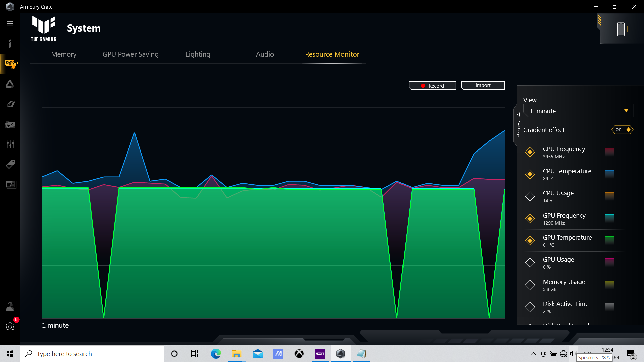Collapse the Settings side panel handle
Screen dimensions: 644x362
(518, 126)
